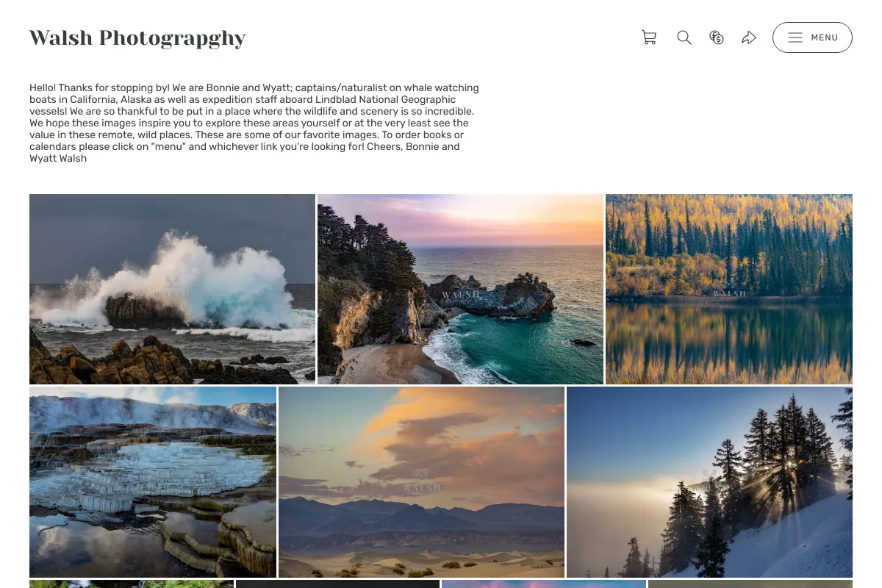Open the autumn forest lake reflection photo
Screen dimensions: 882x588
pos(729,289)
